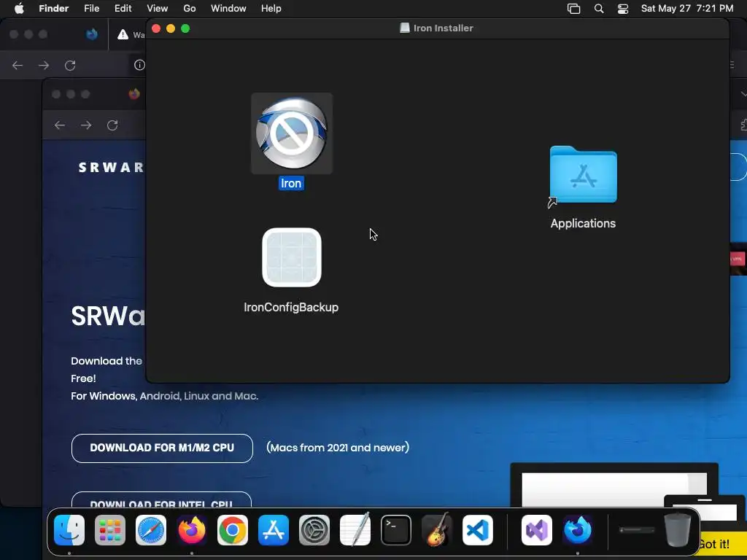Viewport: 747px width, 560px height.
Task: Click the Iron Installer title proxy icon
Action: point(404,28)
